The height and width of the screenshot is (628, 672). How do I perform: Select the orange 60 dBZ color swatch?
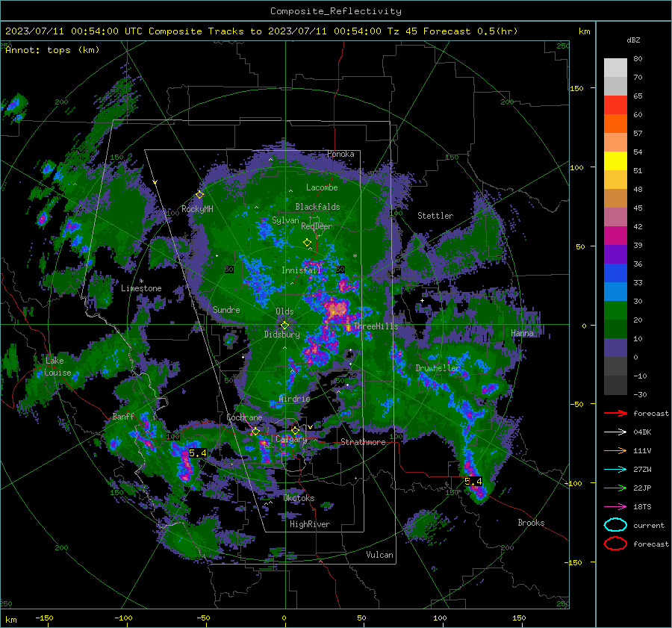pos(615,123)
